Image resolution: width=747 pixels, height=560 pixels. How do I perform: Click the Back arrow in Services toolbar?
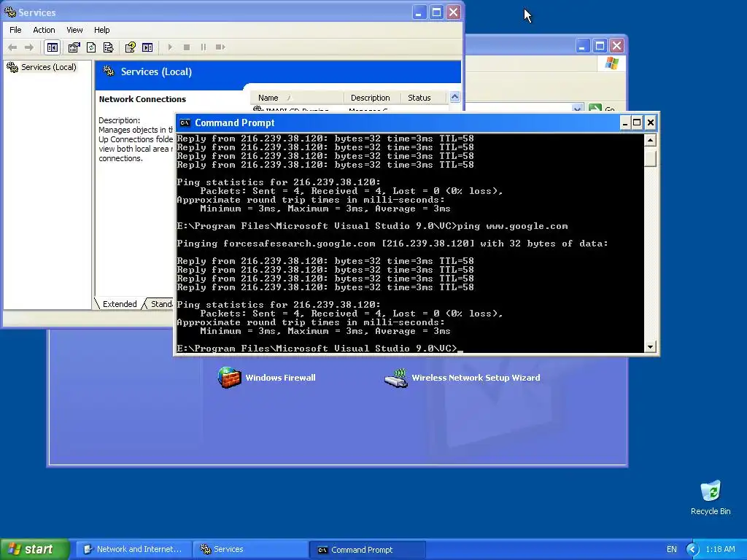[13, 47]
